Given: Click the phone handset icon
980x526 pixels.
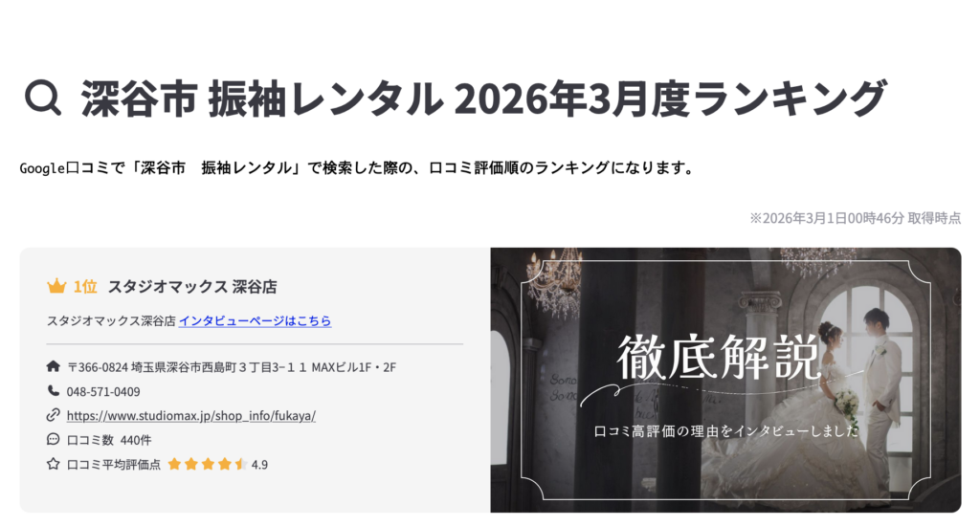Looking at the screenshot, I should [x=54, y=390].
